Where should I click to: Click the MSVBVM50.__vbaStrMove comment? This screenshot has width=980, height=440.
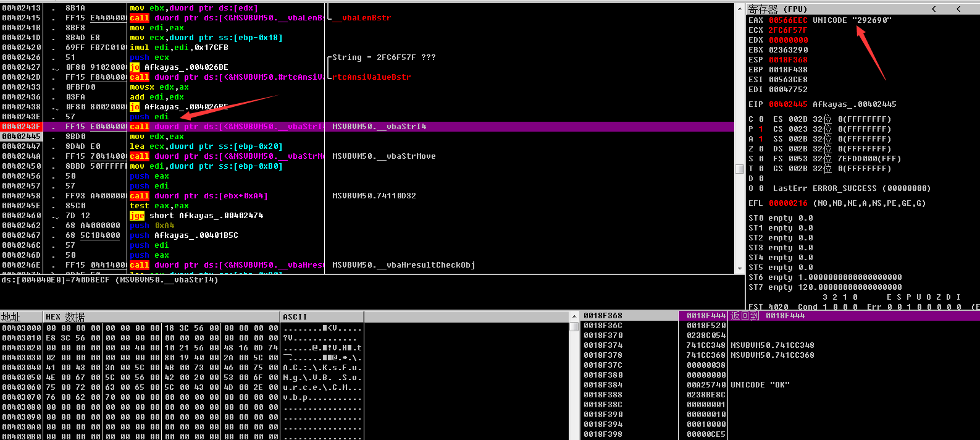(x=384, y=156)
